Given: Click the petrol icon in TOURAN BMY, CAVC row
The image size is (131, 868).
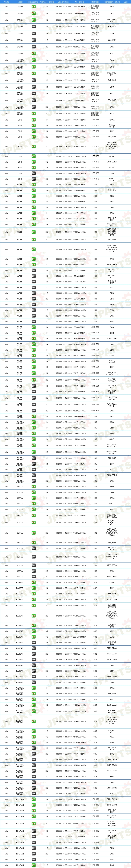Looking at the screenshot, I should [x=34, y=799].
